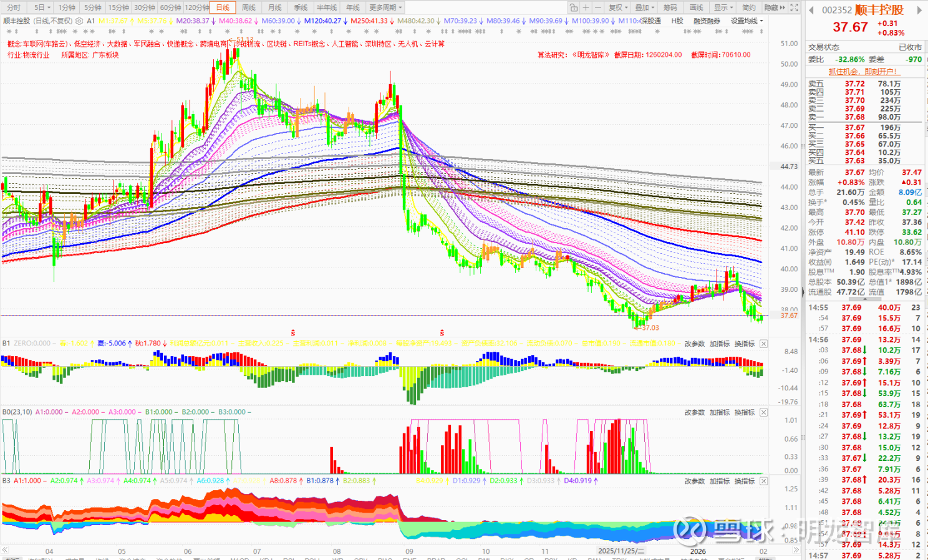Switch to 5分钟 chart tab

click(x=93, y=7)
